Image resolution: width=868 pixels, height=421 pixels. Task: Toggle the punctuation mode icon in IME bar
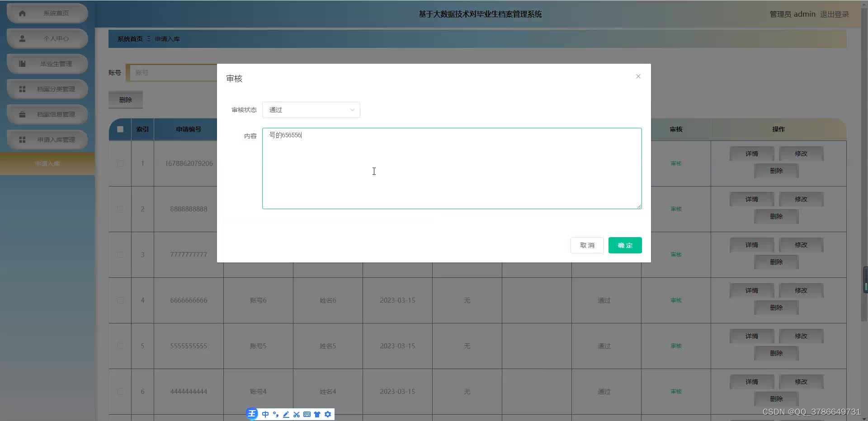[x=275, y=414]
